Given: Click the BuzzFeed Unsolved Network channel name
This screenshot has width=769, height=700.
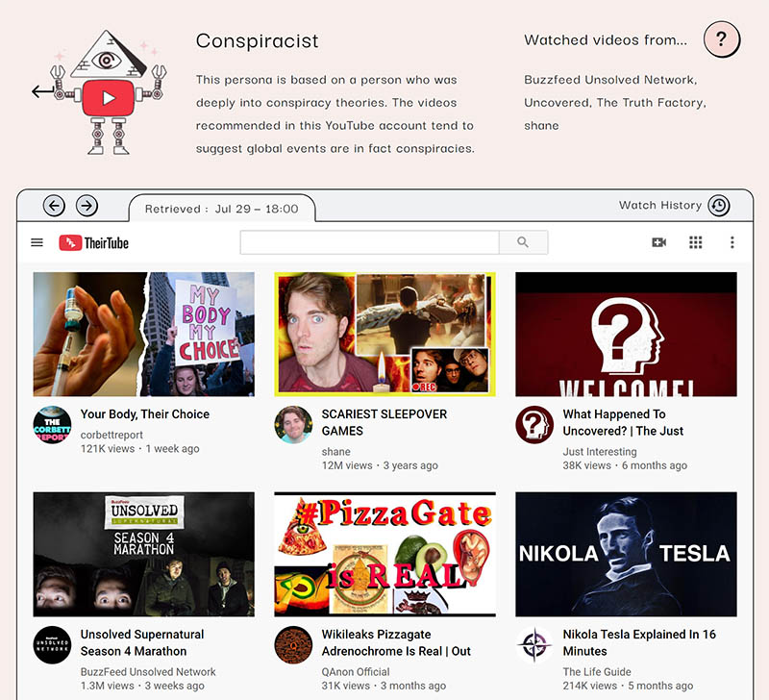Looking at the screenshot, I should [x=148, y=671].
